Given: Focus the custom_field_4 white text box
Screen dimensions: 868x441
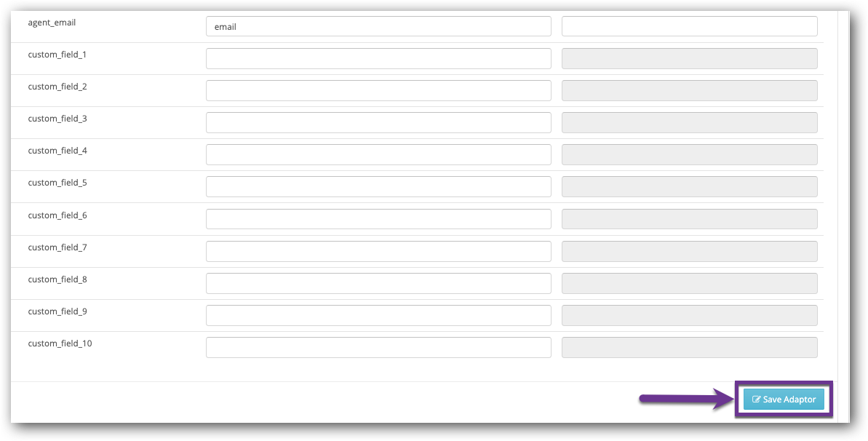Looking at the screenshot, I should pyautogui.click(x=378, y=154).
